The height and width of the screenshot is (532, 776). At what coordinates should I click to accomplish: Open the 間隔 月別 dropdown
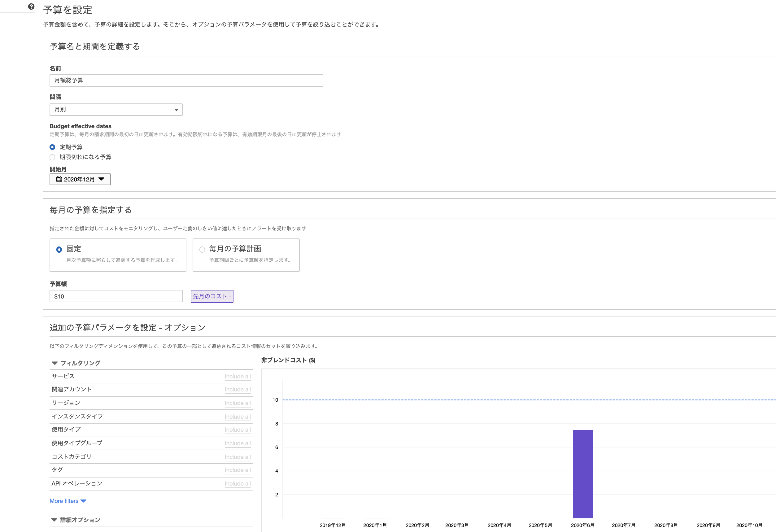[116, 110]
